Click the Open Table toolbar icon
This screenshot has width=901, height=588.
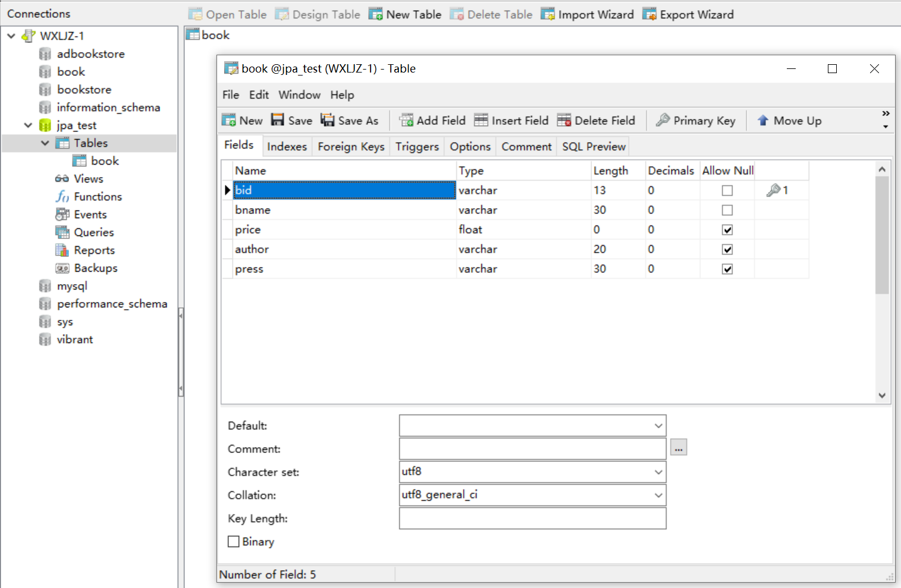[x=195, y=14]
